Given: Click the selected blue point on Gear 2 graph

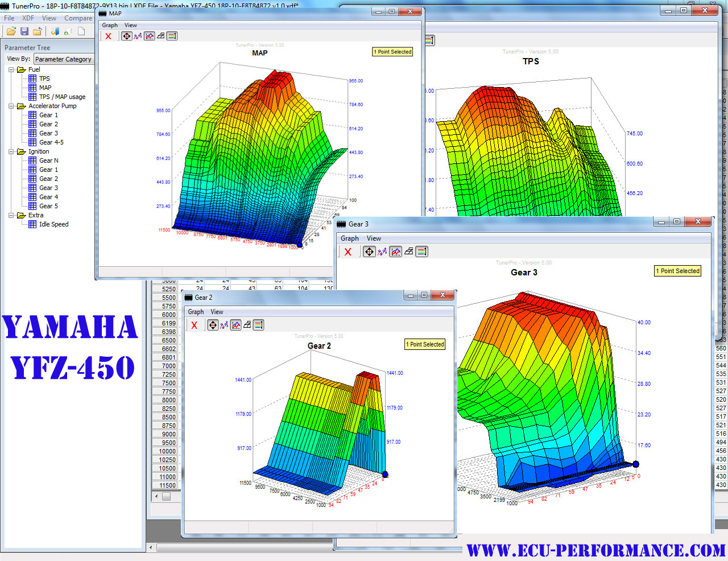Looking at the screenshot, I should point(385,474).
